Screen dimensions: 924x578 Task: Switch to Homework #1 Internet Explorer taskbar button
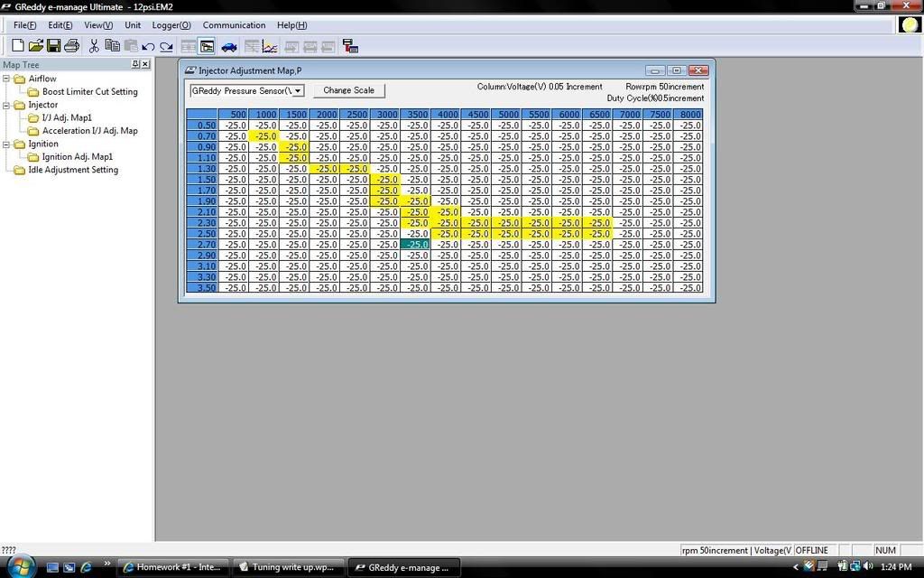[x=172, y=567]
